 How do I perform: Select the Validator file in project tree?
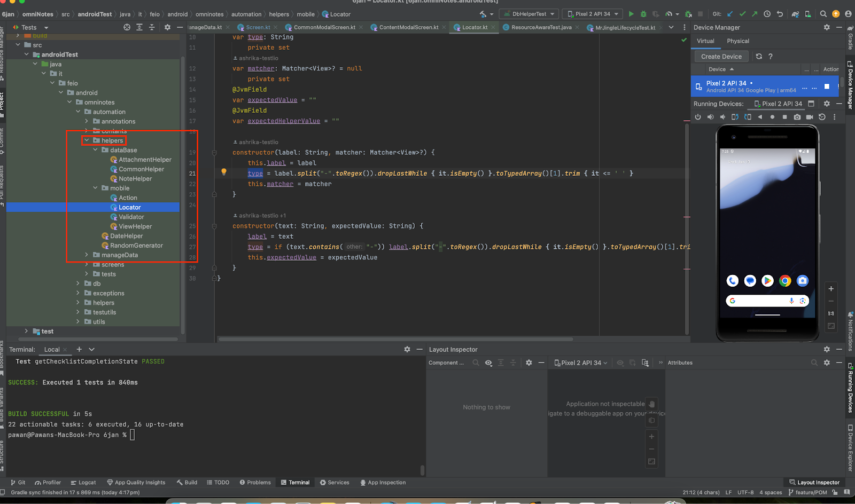tap(131, 217)
